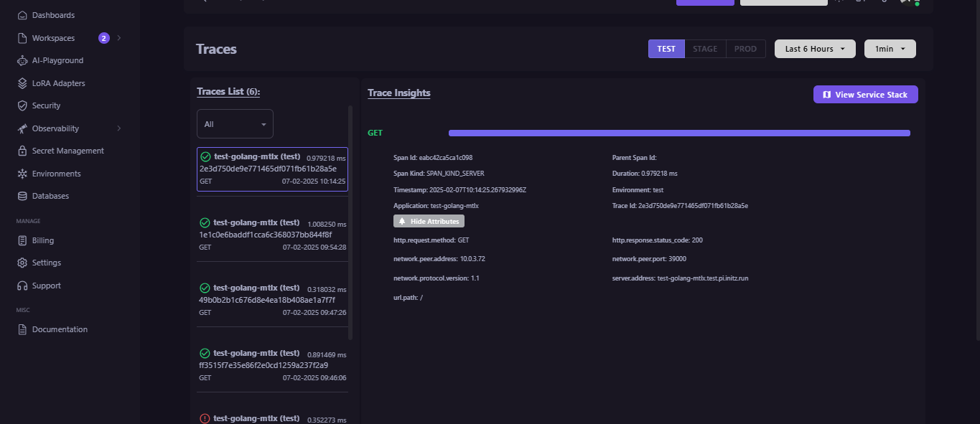Click http.request.method: GET attribute
Screen dimensions: 980x424
pyautogui.click(x=431, y=240)
